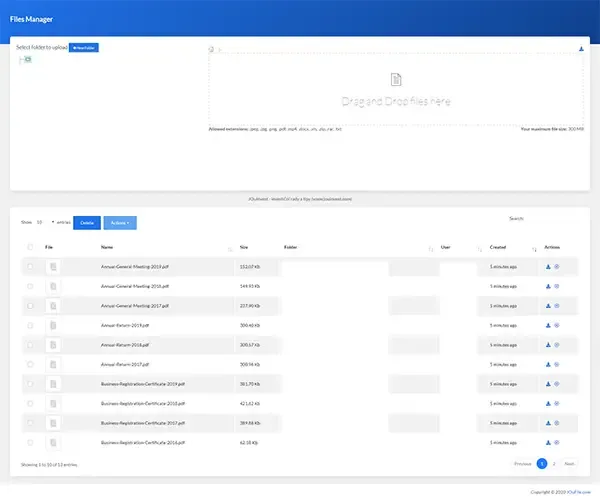Click the Search input field
The image size is (600, 500).
point(552,218)
